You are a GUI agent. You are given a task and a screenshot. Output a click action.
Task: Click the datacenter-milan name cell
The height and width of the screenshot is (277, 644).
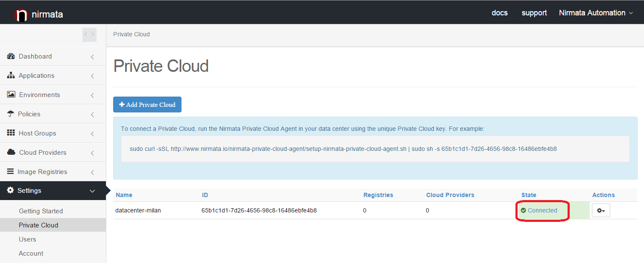(x=138, y=210)
